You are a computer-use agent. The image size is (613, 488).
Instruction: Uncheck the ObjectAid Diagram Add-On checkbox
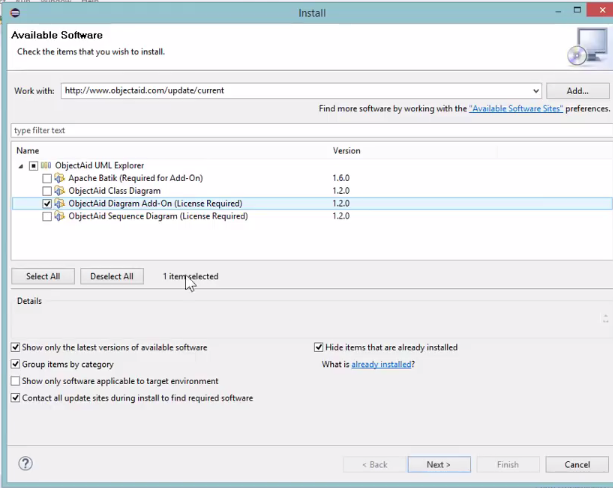pyautogui.click(x=47, y=204)
